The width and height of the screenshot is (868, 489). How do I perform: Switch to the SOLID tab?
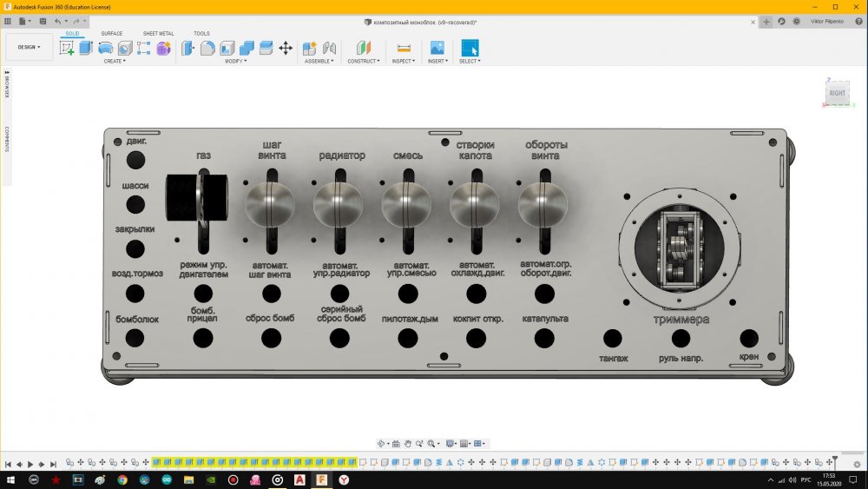click(73, 33)
